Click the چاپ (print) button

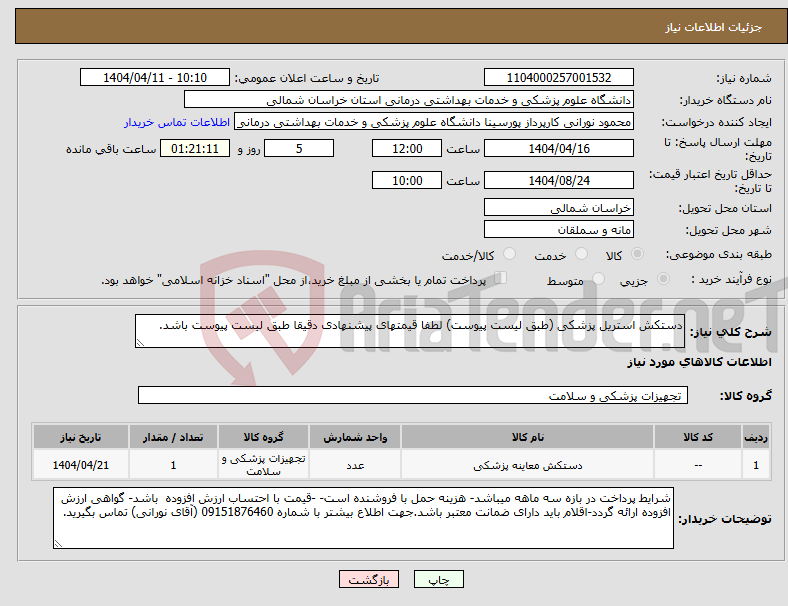coord(438,579)
